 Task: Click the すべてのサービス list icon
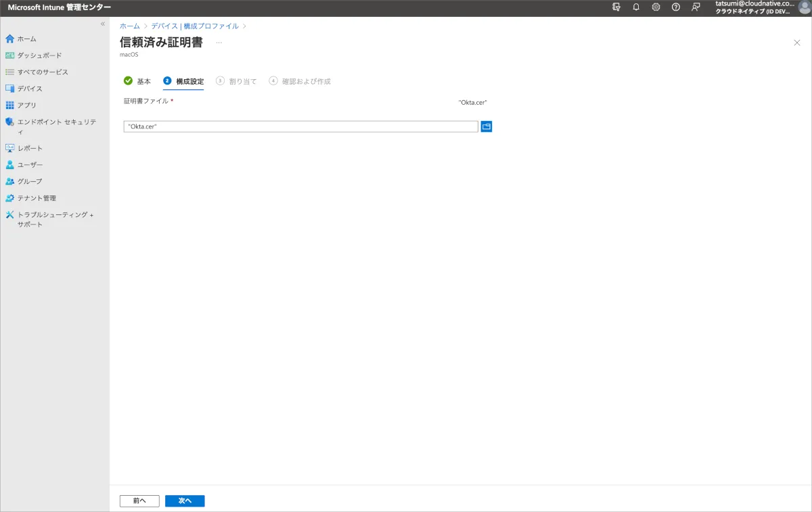click(x=9, y=72)
